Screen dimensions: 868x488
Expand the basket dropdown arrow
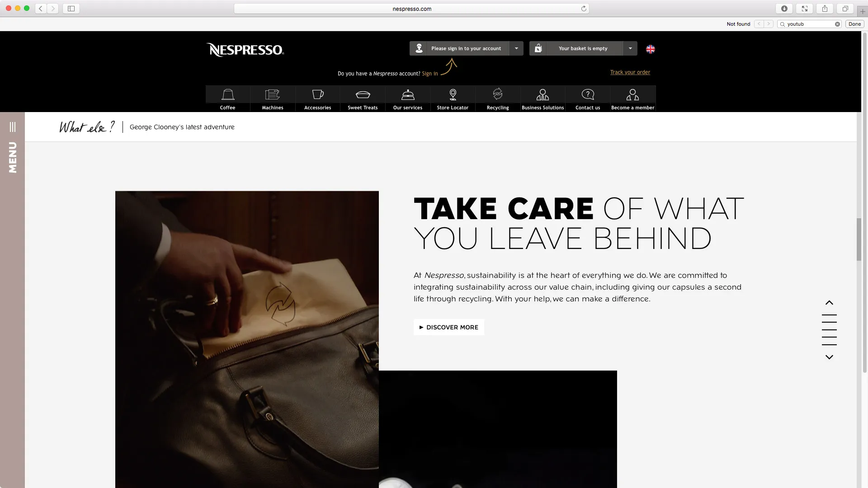click(630, 48)
